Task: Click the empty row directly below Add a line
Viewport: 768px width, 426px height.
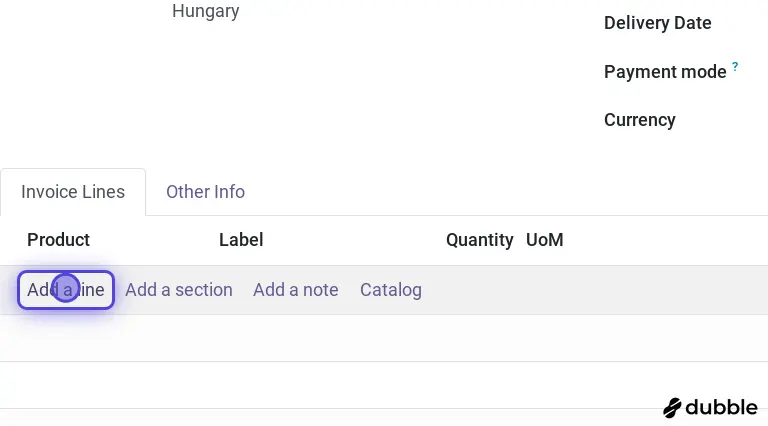Action: pyautogui.click(x=384, y=338)
